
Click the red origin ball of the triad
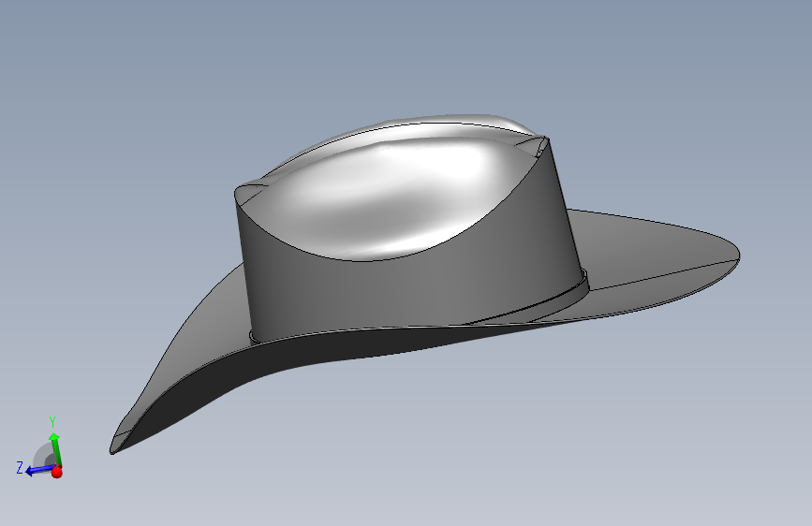click(x=57, y=472)
